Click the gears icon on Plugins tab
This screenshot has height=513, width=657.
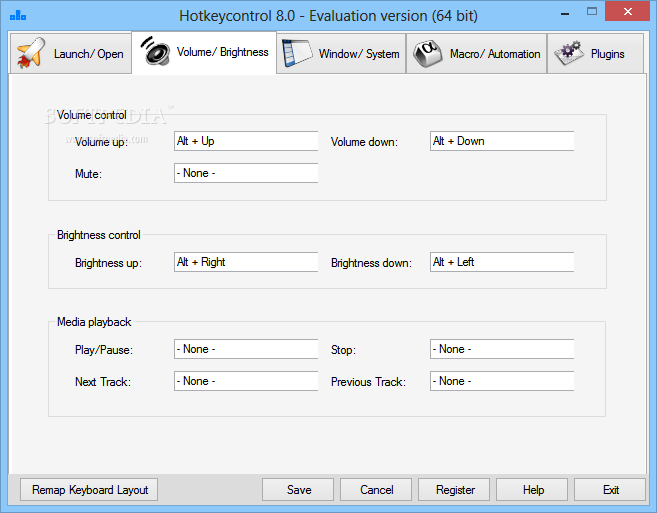click(569, 53)
